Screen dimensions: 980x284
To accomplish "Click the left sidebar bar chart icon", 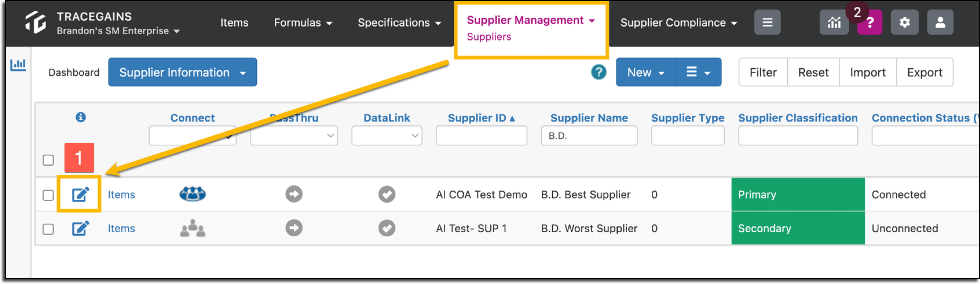I will click(18, 65).
